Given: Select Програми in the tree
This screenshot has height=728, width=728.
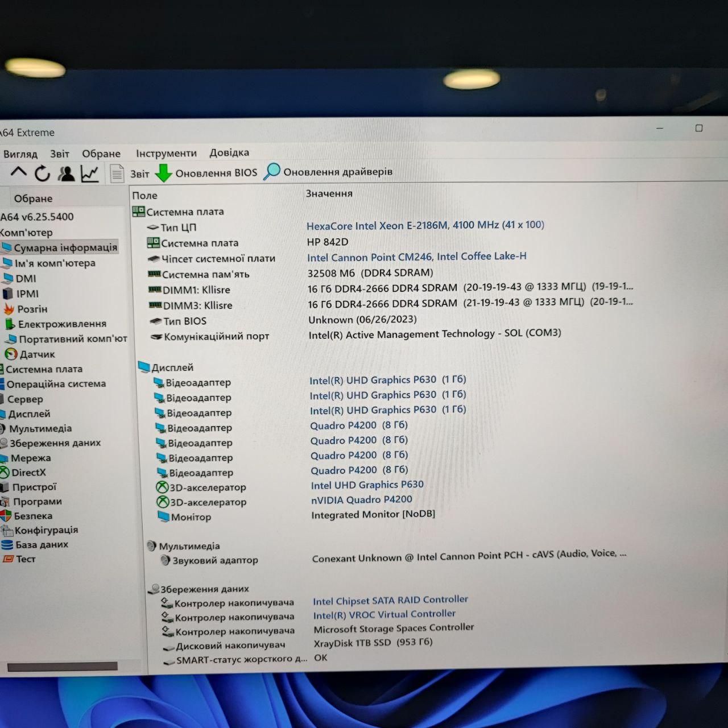Looking at the screenshot, I should [38, 502].
